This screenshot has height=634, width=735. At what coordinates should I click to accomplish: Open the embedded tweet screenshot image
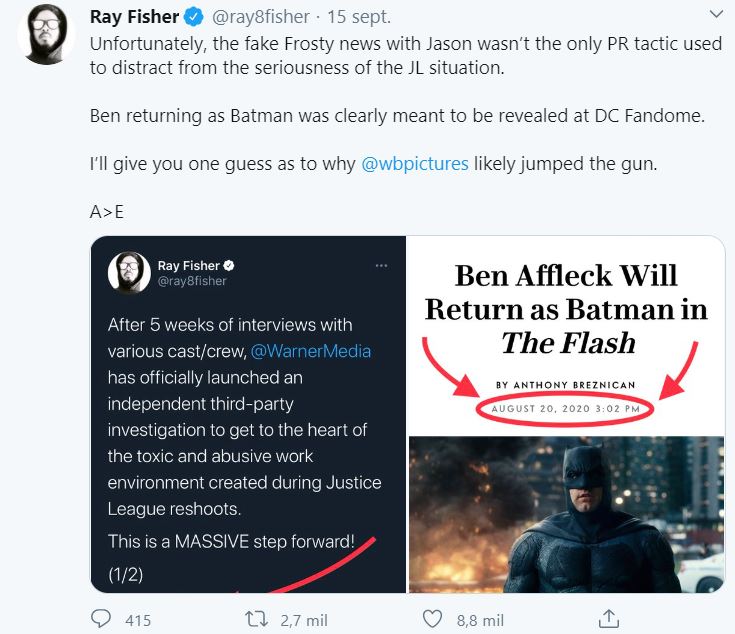tap(248, 414)
